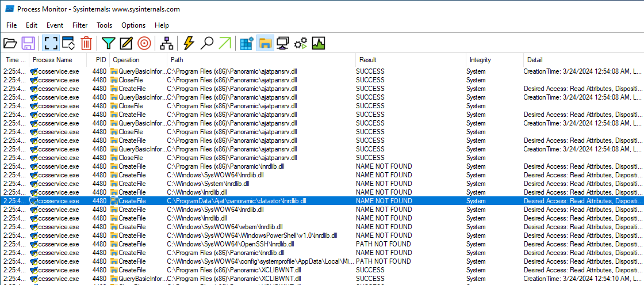Click the Save floppy disk icon
Viewport: 644px width, 285px height.
coord(28,43)
